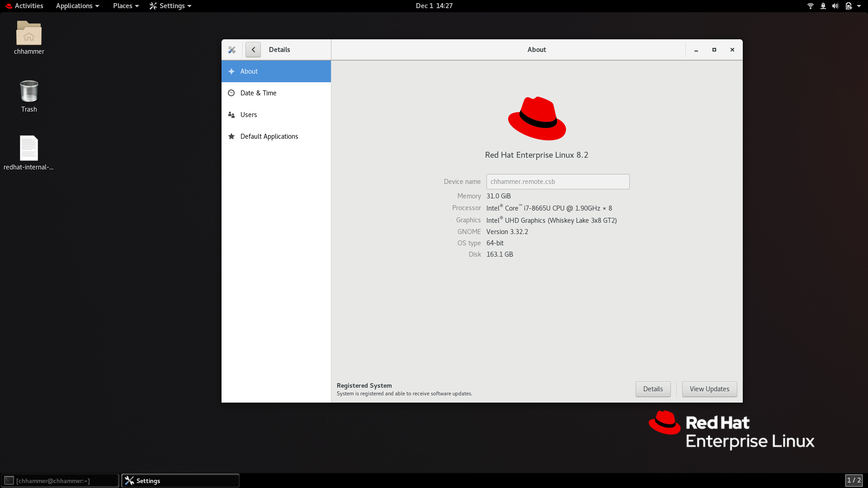Open Date & Time panel

pyautogui.click(x=276, y=93)
